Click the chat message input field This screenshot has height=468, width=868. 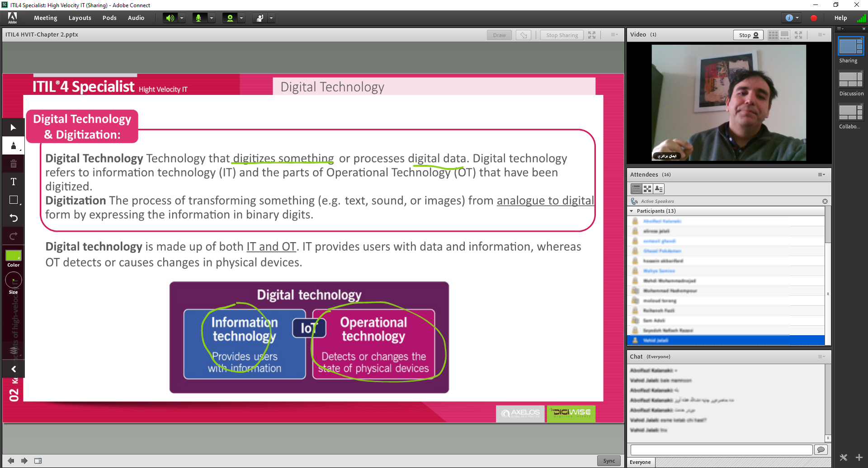click(722, 450)
